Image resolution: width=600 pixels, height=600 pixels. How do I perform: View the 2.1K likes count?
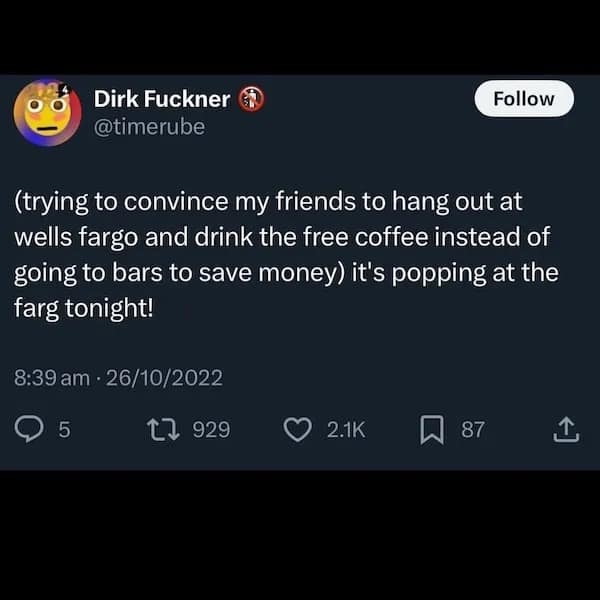[x=346, y=429]
